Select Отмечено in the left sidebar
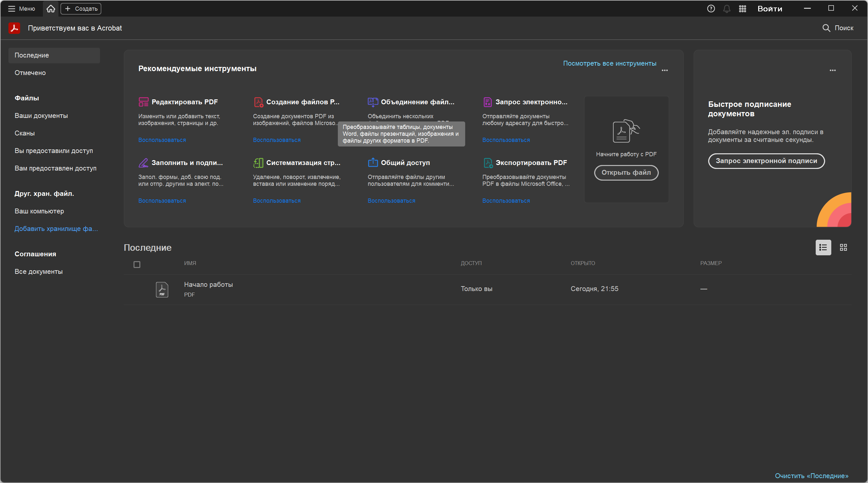Viewport: 868px width, 483px height. pos(30,73)
